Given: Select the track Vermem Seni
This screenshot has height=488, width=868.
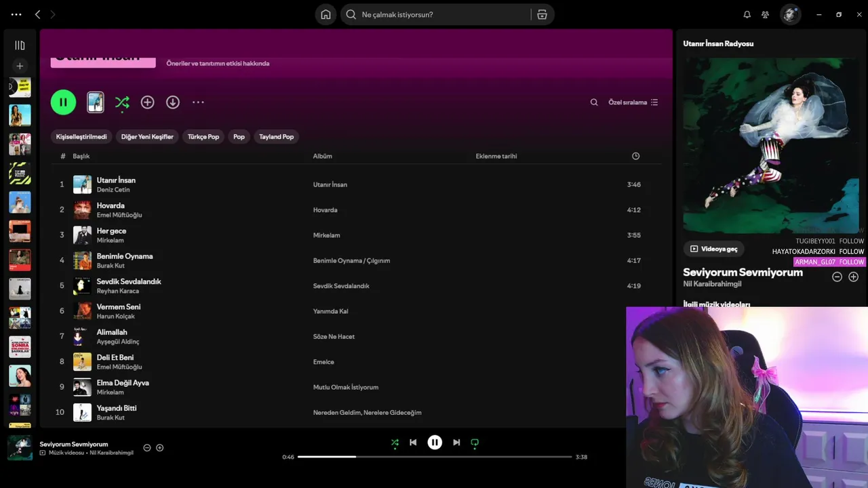Looking at the screenshot, I should [x=119, y=307].
